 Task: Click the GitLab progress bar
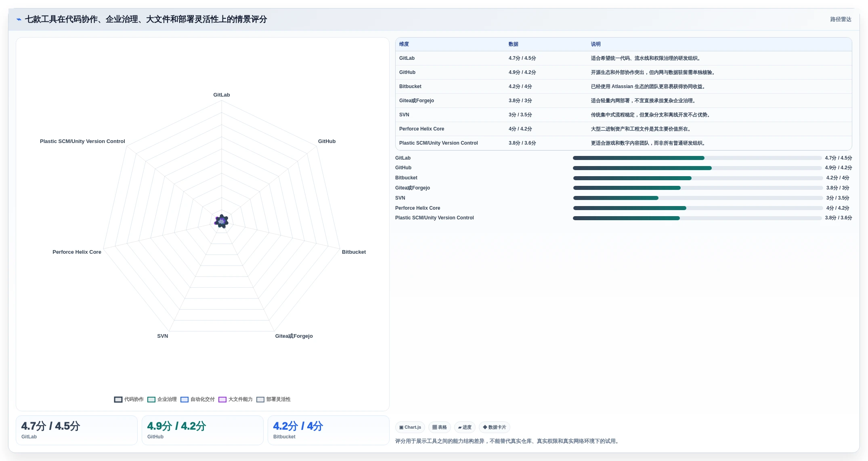697,158
